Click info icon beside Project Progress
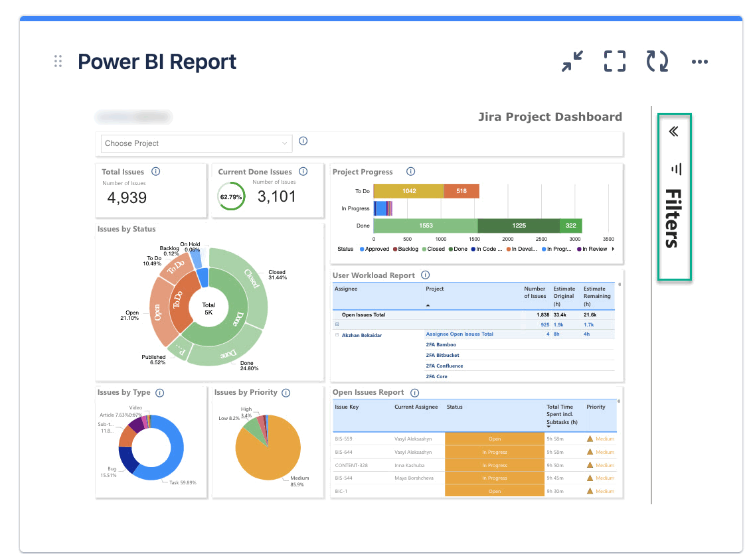 point(410,171)
